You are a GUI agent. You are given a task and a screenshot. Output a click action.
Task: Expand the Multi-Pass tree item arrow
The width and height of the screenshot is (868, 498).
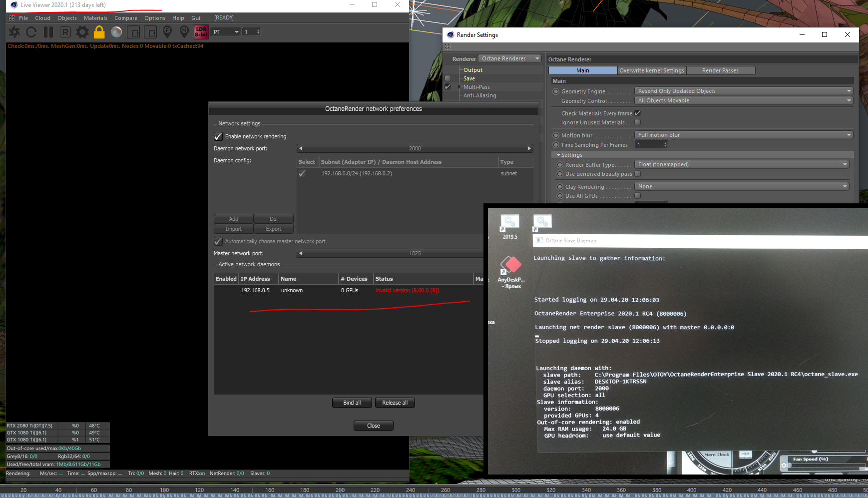click(460, 87)
